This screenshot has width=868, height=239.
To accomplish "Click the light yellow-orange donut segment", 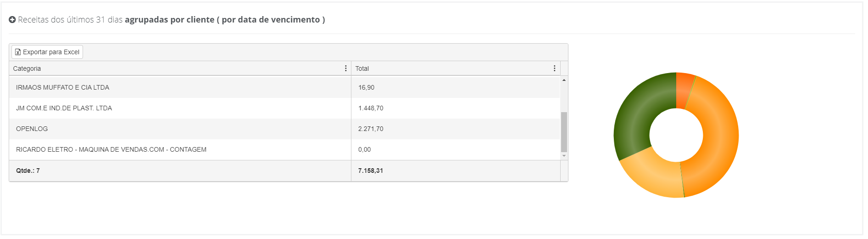I will (656, 177).
